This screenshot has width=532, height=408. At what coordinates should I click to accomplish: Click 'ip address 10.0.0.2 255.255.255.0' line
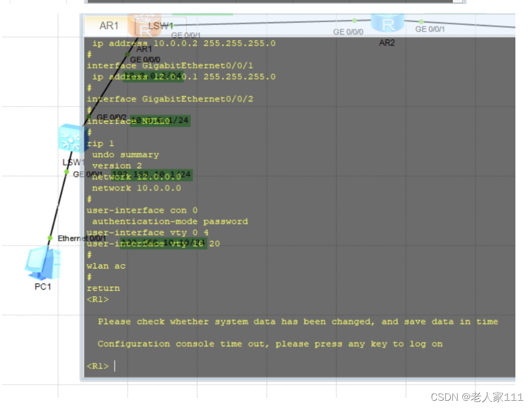point(184,43)
